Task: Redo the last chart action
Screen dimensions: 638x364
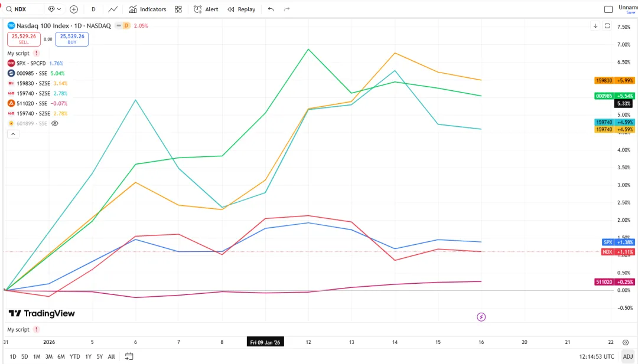Action: [x=287, y=9]
